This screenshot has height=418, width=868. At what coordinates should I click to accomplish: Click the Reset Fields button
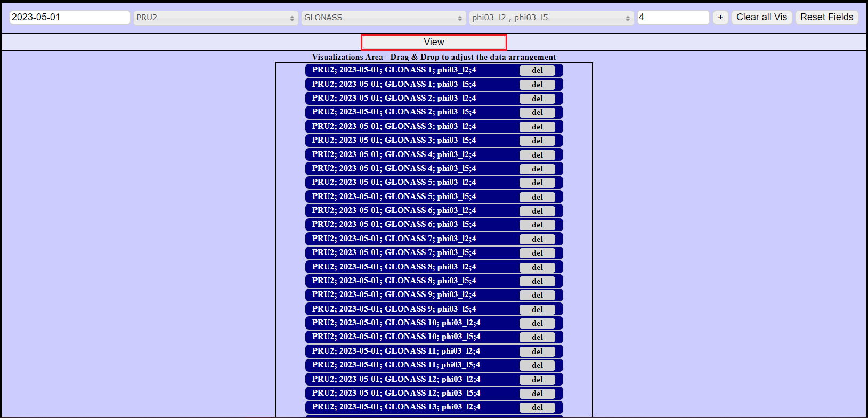click(826, 17)
